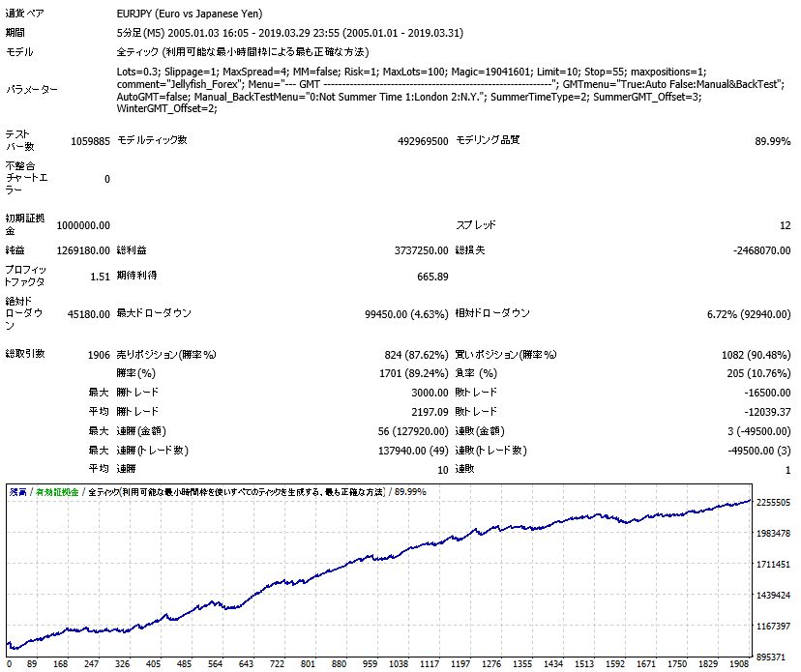The image size is (801, 672).
Task: Click the expected payoff 665.89 value
Action: point(432,277)
